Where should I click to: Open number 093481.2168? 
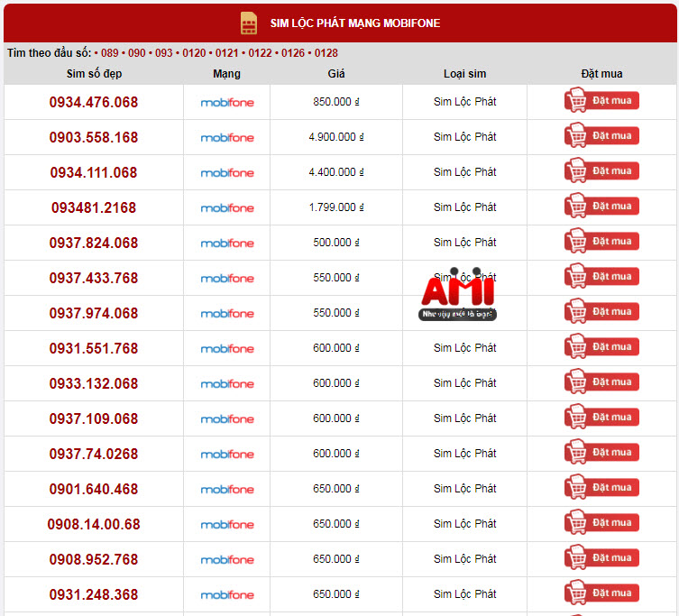coord(94,207)
